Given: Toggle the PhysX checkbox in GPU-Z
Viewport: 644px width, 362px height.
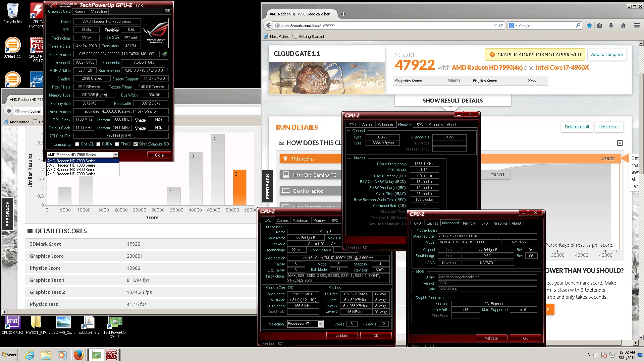Looking at the screenshot, I should click(117, 144).
